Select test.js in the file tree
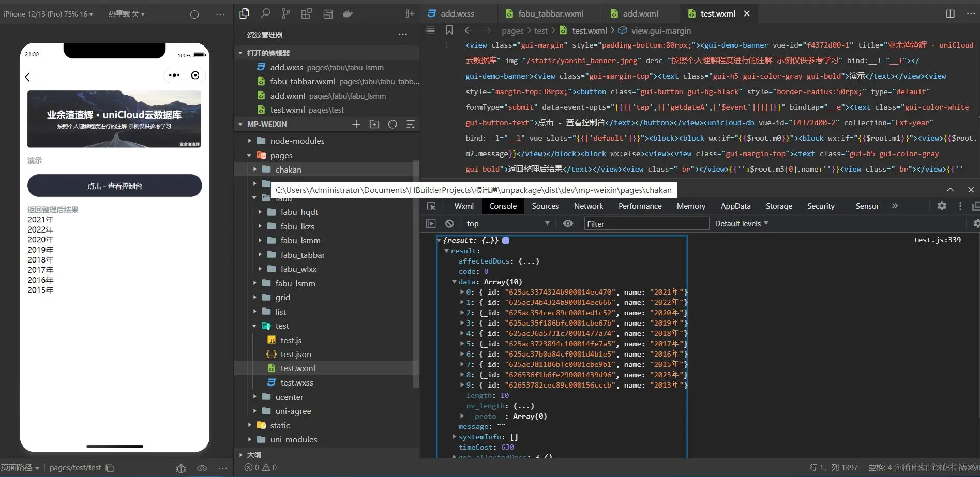 (291, 340)
